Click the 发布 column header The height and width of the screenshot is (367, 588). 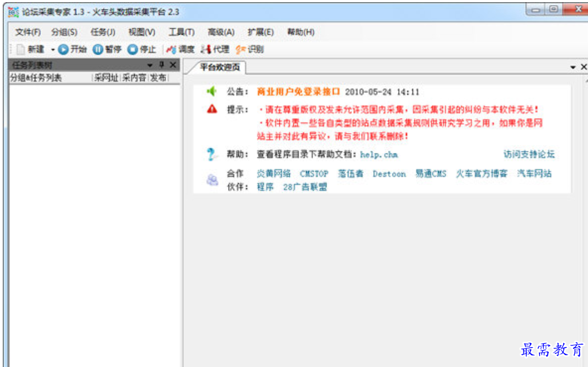click(158, 78)
